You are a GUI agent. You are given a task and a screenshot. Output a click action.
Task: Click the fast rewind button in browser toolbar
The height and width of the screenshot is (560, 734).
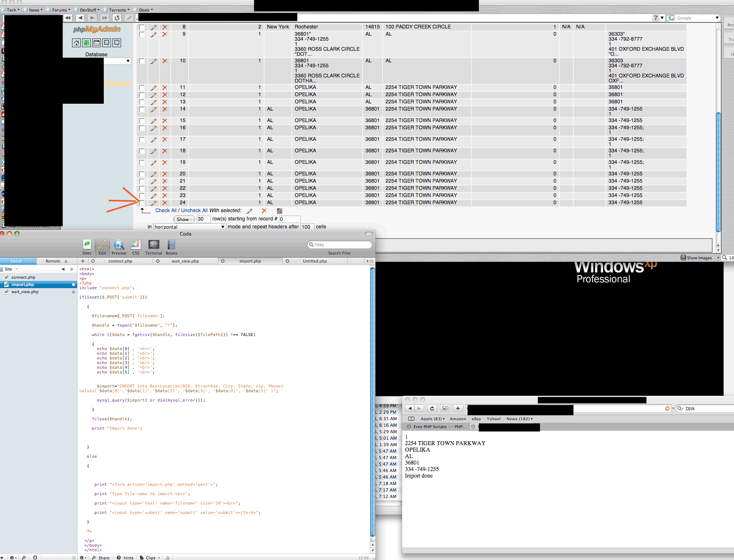tap(68, 18)
